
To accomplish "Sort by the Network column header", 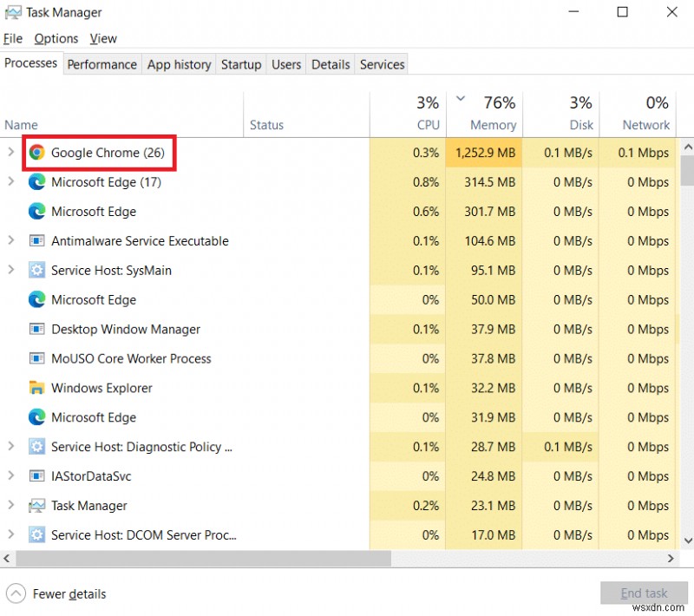I will coord(638,115).
